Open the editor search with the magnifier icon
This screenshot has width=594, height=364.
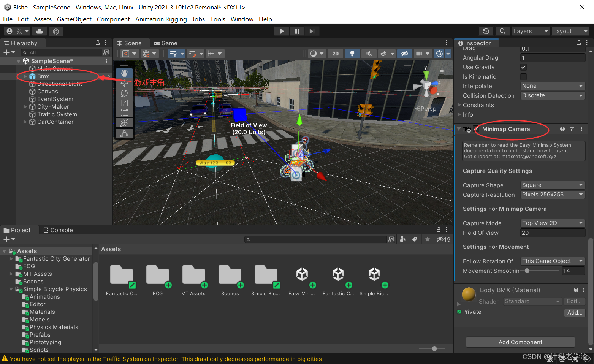(x=502, y=31)
